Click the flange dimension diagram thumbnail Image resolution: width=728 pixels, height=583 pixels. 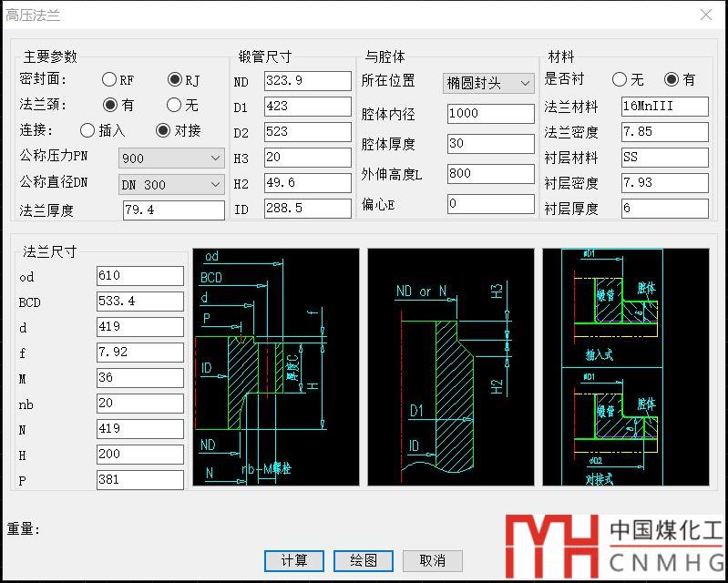(x=276, y=365)
